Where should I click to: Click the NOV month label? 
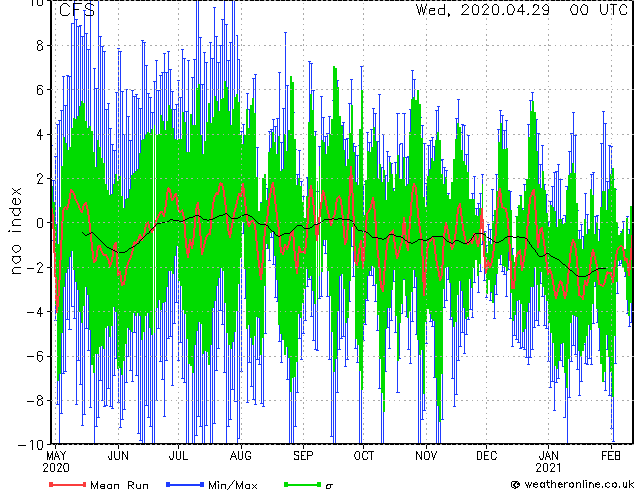point(426,456)
